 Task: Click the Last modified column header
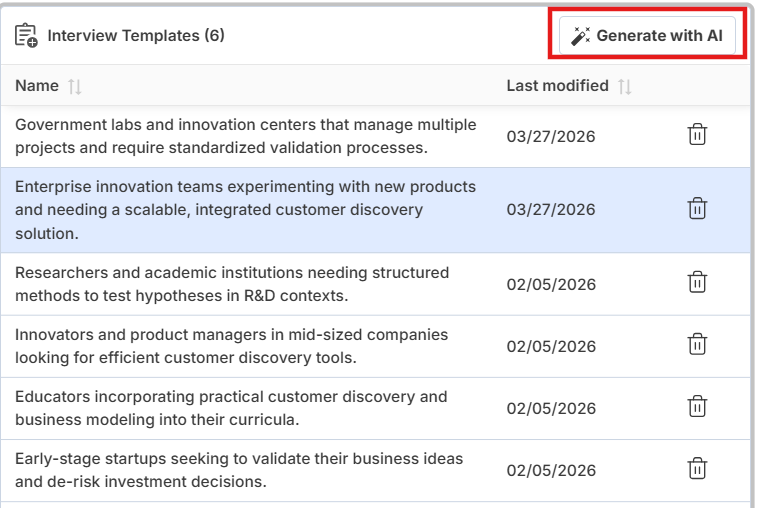557,86
